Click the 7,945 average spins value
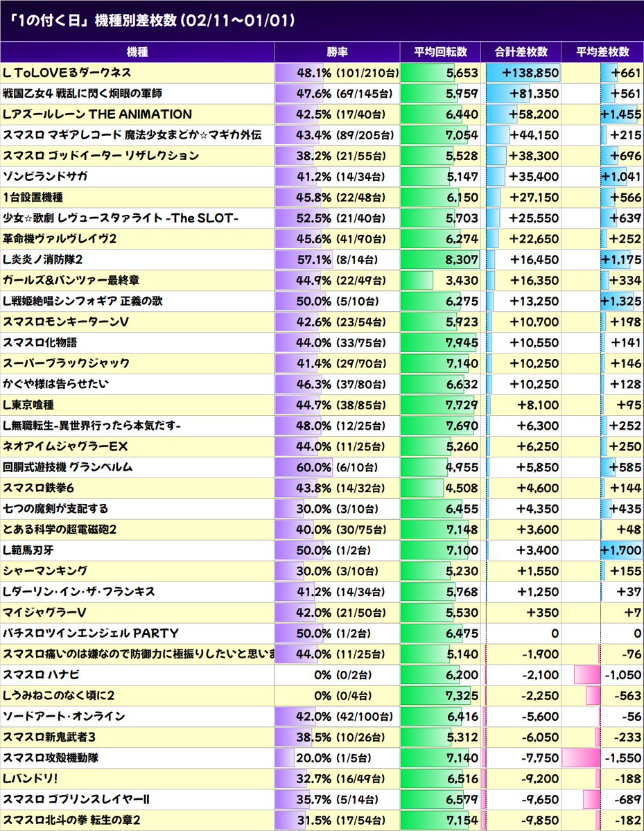 [462, 343]
